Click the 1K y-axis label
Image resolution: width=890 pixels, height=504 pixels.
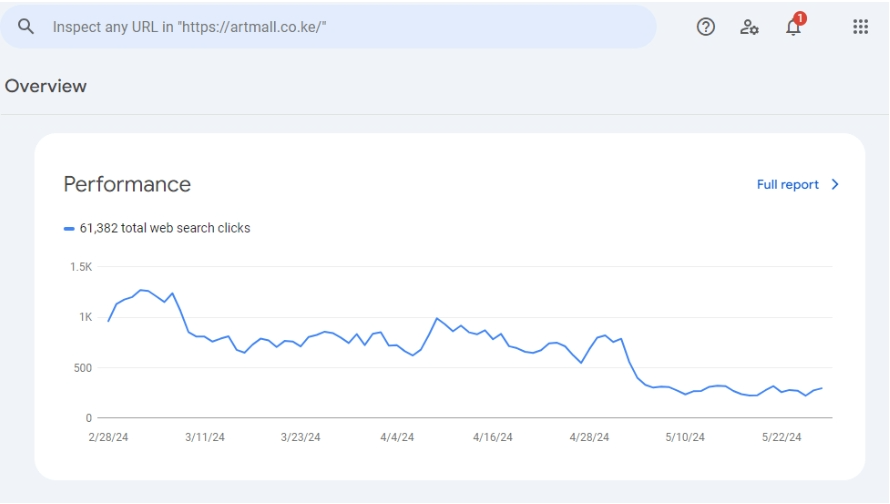coord(86,317)
